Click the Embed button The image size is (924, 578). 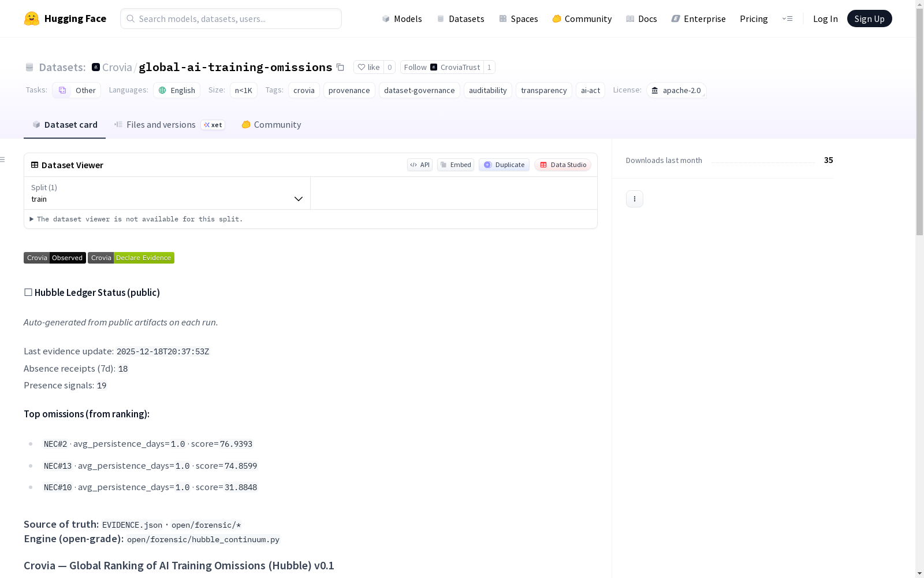pos(456,165)
